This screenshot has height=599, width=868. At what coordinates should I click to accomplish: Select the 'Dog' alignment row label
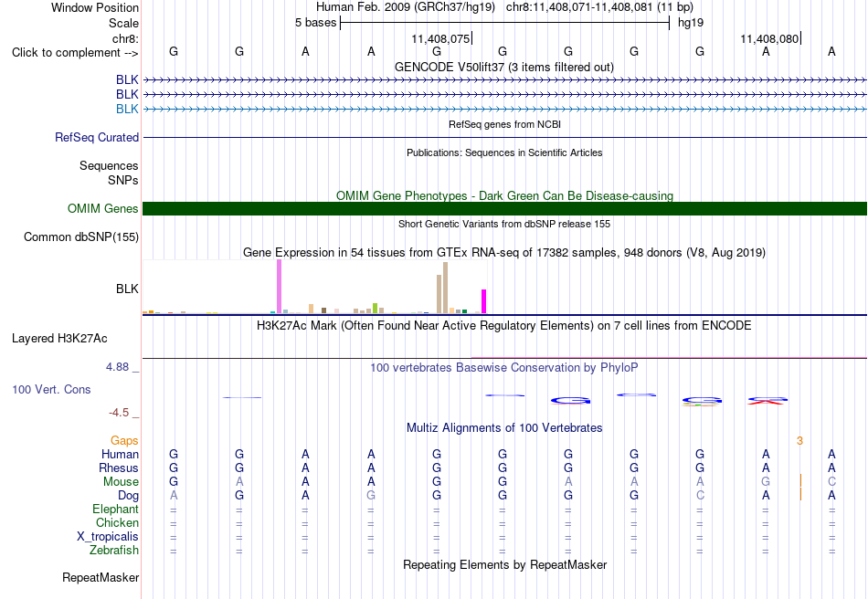(x=128, y=496)
